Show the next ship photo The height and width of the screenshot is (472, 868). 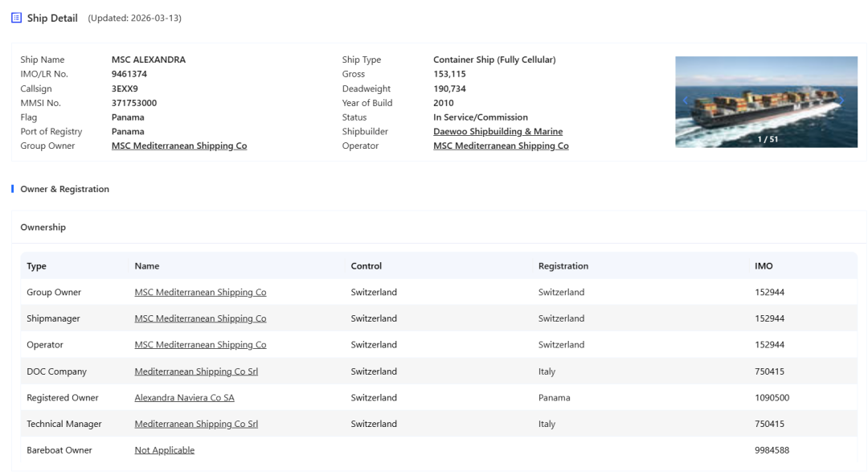click(x=841, y=101)
